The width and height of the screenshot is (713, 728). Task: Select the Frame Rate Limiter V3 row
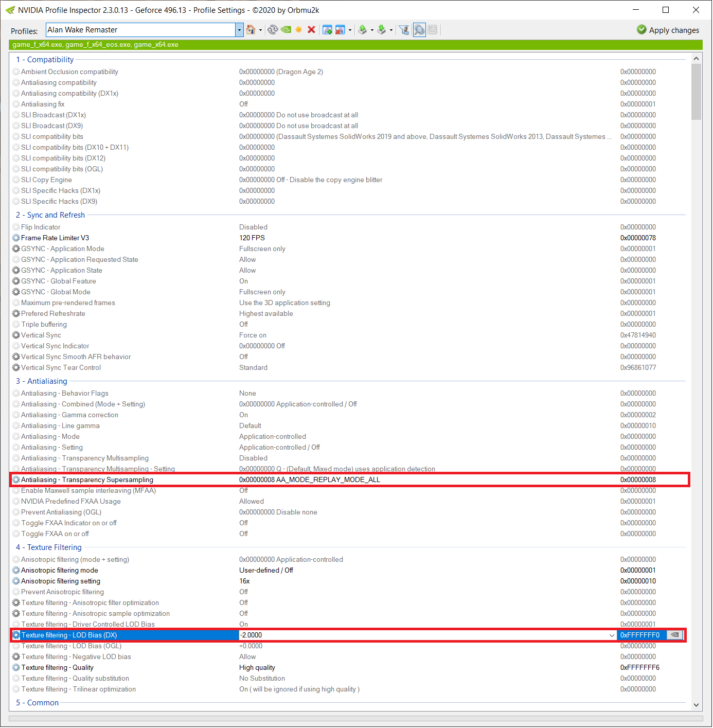click(x=55, y=238)
